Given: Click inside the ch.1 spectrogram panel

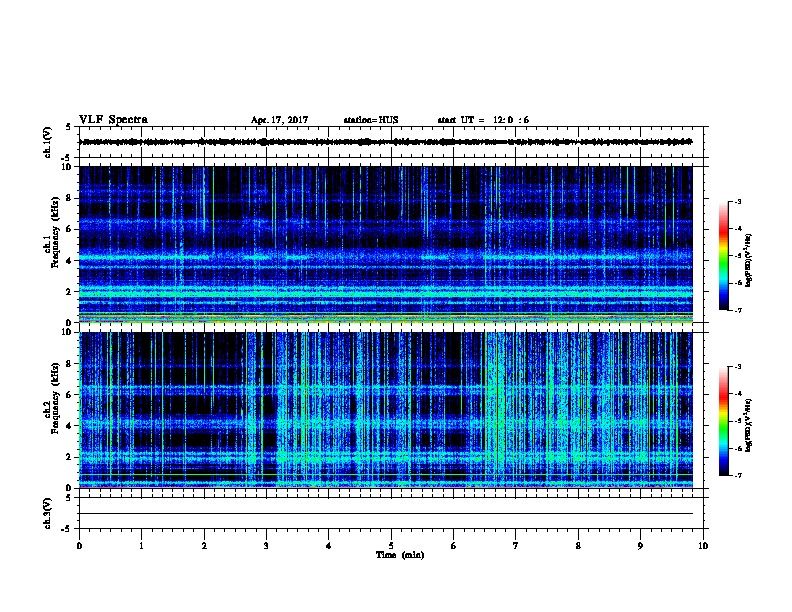Looking at the screenshot, I should tap(386, 244).
